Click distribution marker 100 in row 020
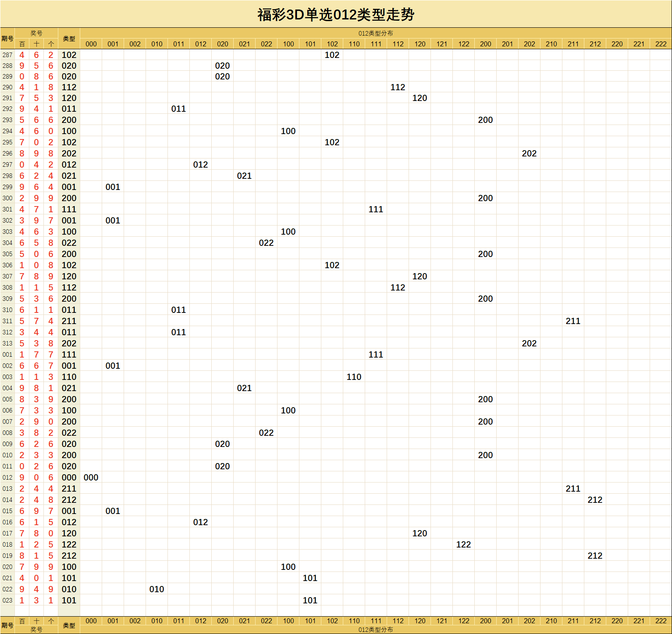The width and height of the screenshot is (672, 634). 288,567
